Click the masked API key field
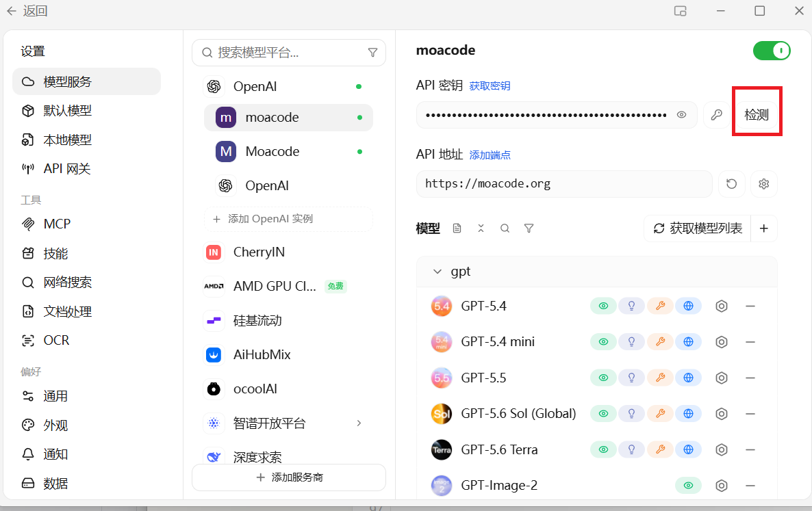Viewport: 812px width, 511px height. coord(557,115)
